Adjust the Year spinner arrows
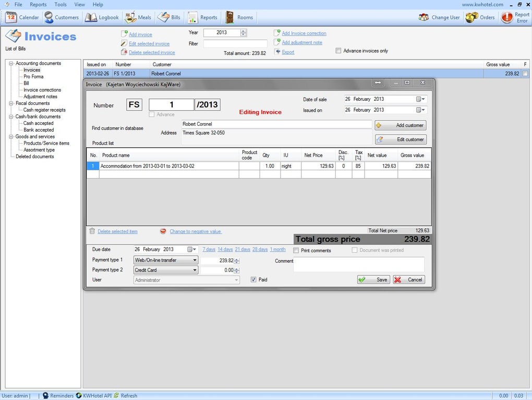The width and height of the screenshot is (532, 400). 243,32
